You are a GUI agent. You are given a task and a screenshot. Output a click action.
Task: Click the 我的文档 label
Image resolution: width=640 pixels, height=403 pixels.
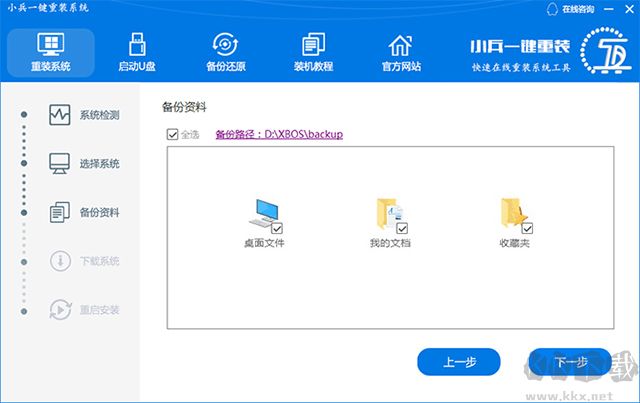[x=390, y=243]
